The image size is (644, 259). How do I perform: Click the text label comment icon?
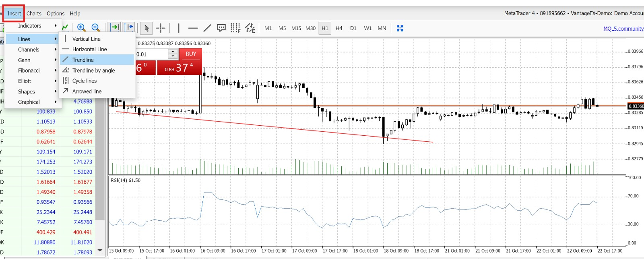coord(221,28)
